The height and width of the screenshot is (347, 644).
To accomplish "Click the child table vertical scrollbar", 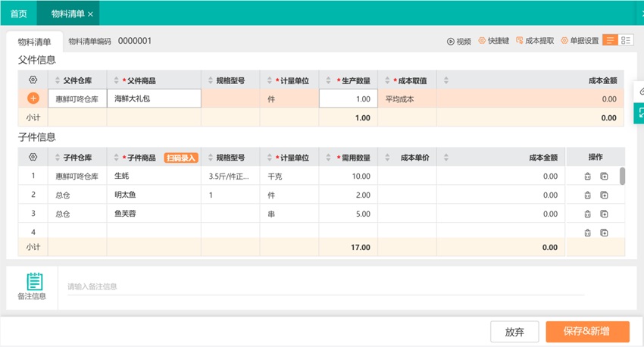I will tap(623, 176).
